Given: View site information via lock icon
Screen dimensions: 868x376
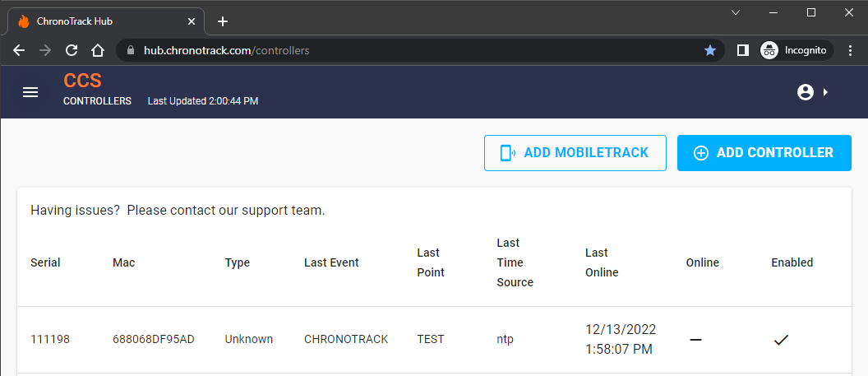Looking at the screenshot, I should click(131, 50).
